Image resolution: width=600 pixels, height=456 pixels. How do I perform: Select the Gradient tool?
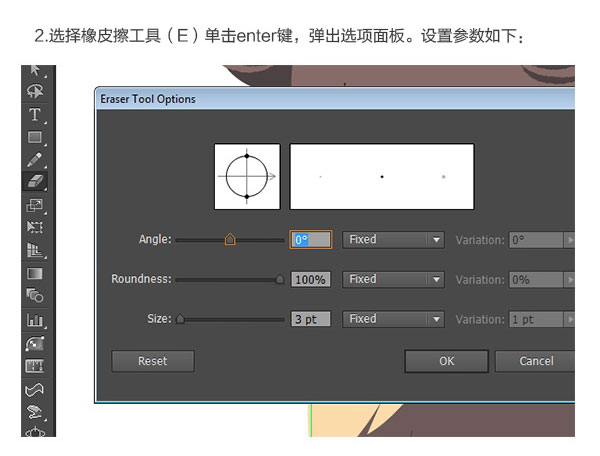[35, 274]
